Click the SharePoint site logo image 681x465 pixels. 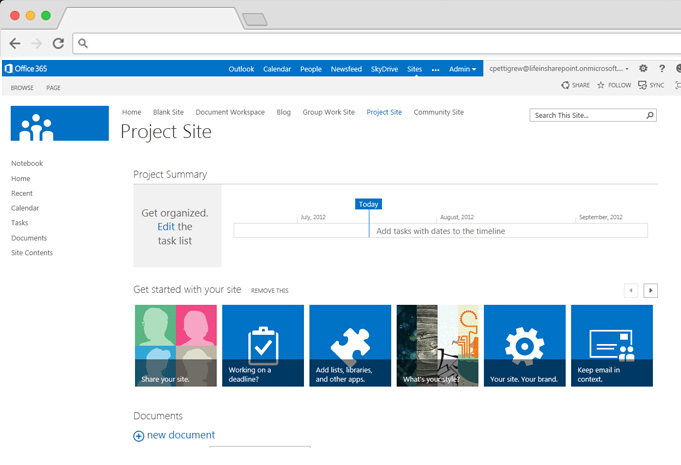pos(59,124)
